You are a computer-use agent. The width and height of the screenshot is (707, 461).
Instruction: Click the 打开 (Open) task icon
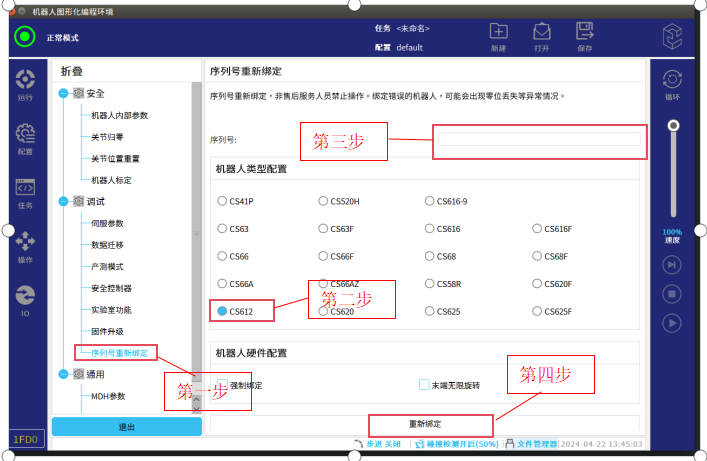click(x=541, y=37)
